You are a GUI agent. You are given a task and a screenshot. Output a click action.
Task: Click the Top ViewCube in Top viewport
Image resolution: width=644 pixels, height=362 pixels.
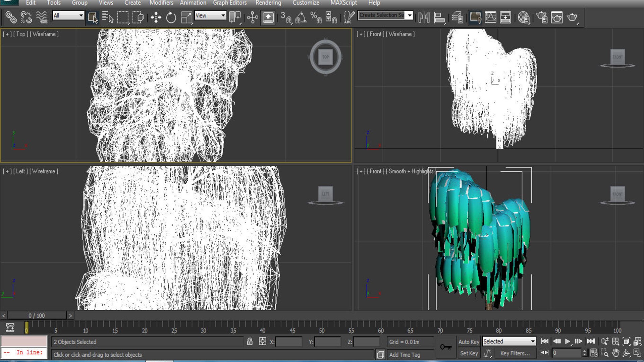[x=325, y=57]
